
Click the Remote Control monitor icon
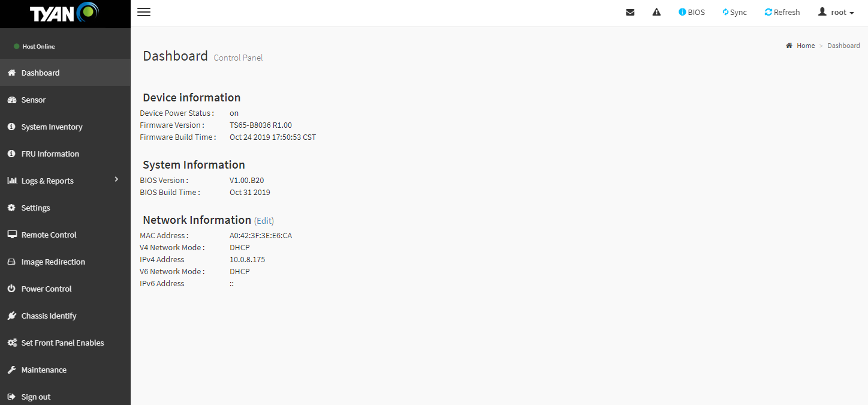(x=11, y=235)
